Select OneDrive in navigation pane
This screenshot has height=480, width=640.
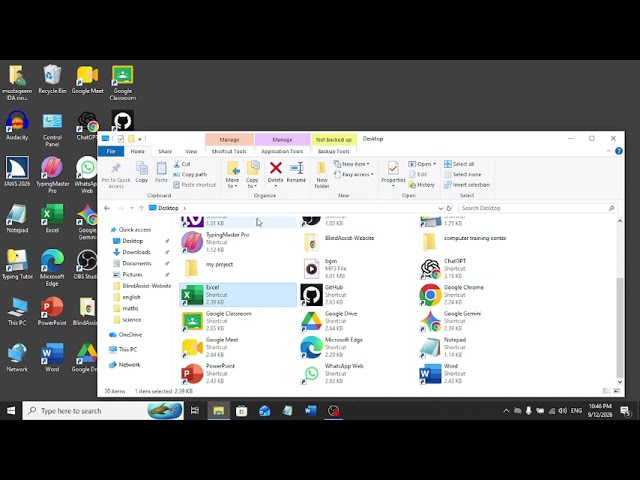pyautogui.click(x=130, y=335)
